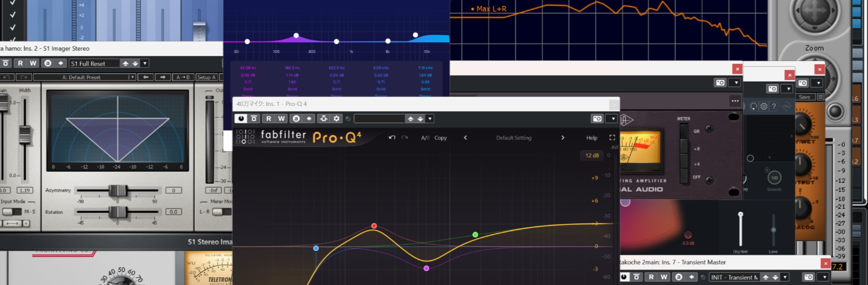Enable Write automation (W) in Pro-Q 4 window
Viewport: 868px width, 285px height.
(x=281, y=118)
